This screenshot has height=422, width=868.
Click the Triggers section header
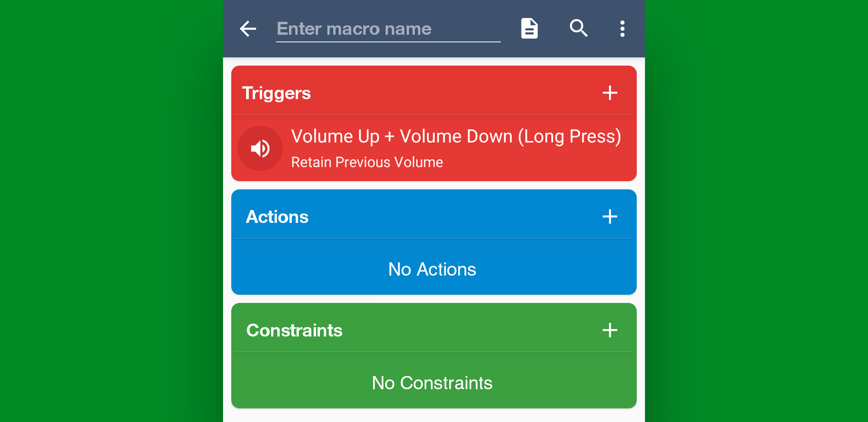click(x=276, y=93)
